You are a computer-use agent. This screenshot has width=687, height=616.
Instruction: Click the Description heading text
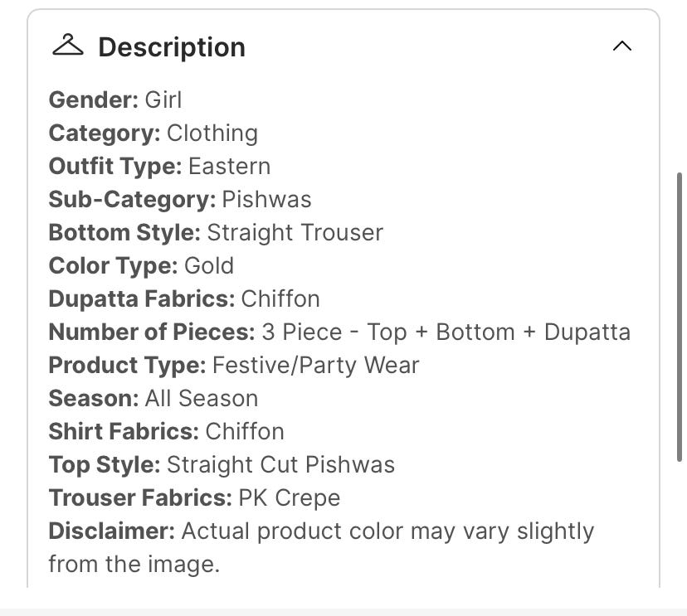pos(171,47)
